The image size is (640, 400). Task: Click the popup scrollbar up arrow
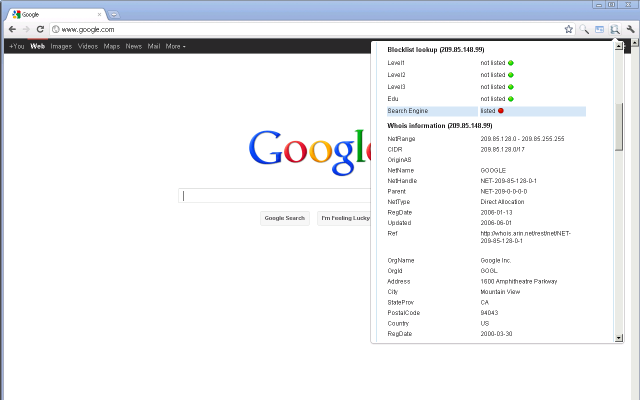pyautogui.click(x=619, y=46)
